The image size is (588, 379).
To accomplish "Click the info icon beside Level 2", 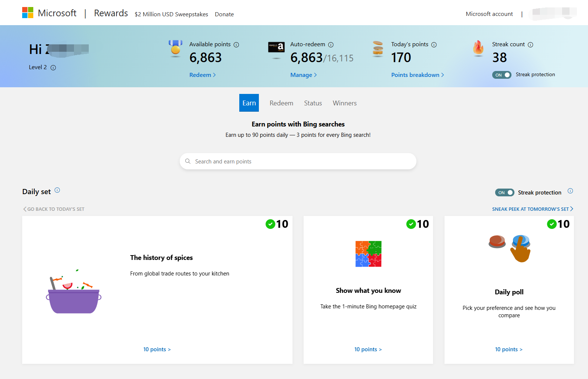I will pyautogui.click(x=53, y=68).
